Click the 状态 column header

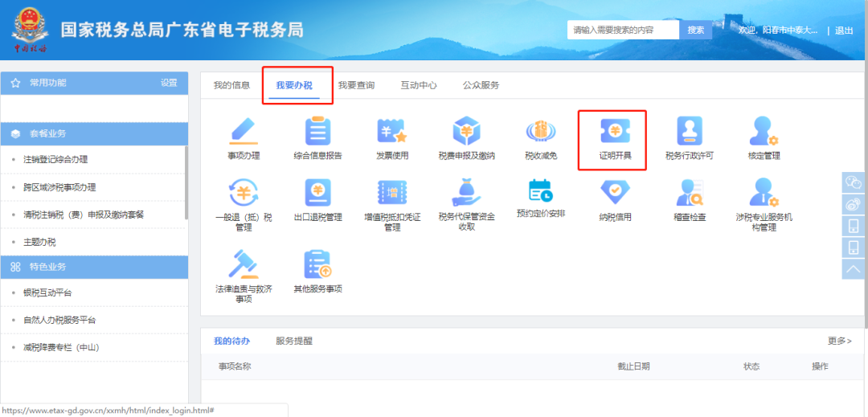(x=751, y=366)
